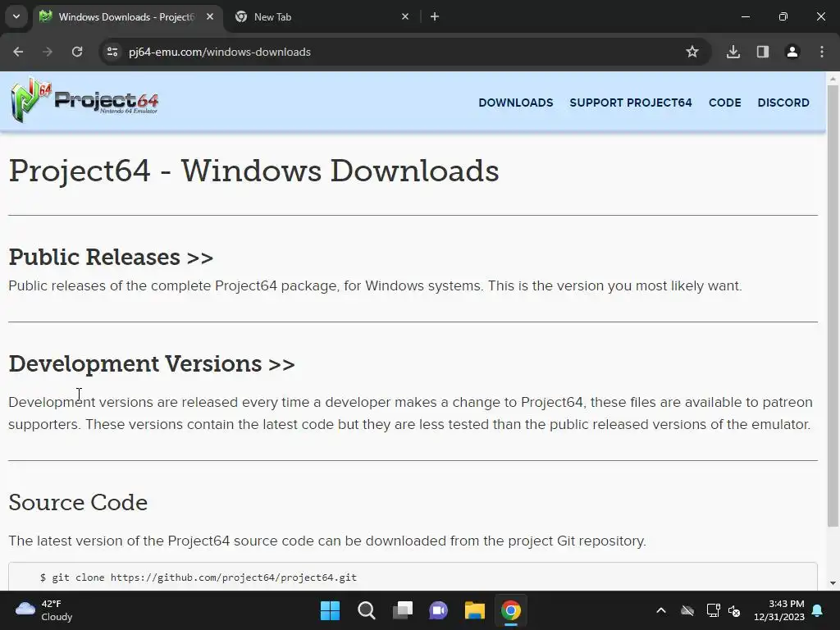
Task: Open File Explorer from taskbar
Action: click(x=475, y=610)
